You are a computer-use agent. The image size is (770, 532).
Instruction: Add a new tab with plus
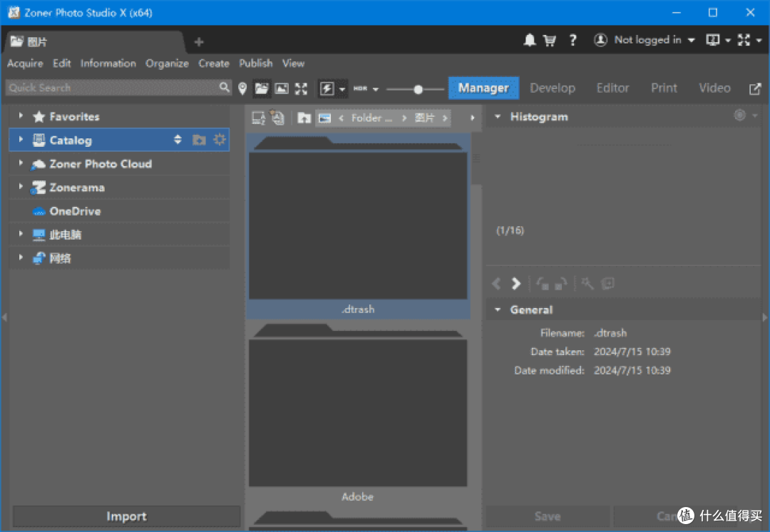(x=198, y=42)
